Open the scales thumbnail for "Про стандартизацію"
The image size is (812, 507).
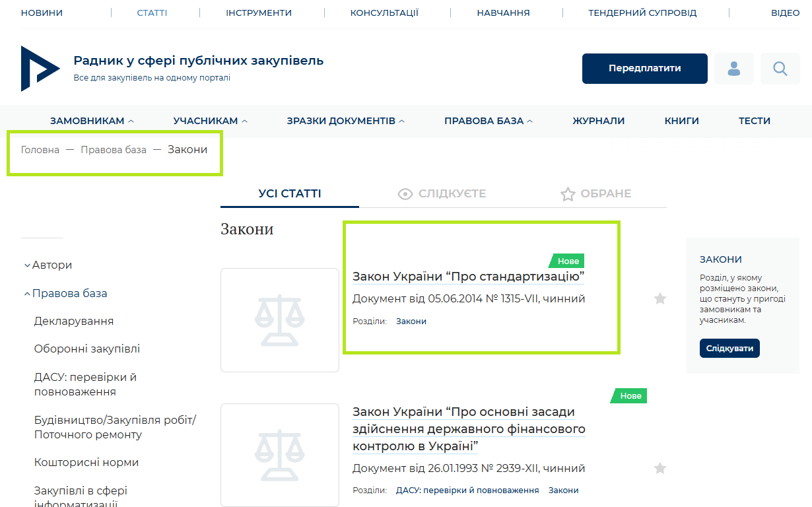(280, 320)
